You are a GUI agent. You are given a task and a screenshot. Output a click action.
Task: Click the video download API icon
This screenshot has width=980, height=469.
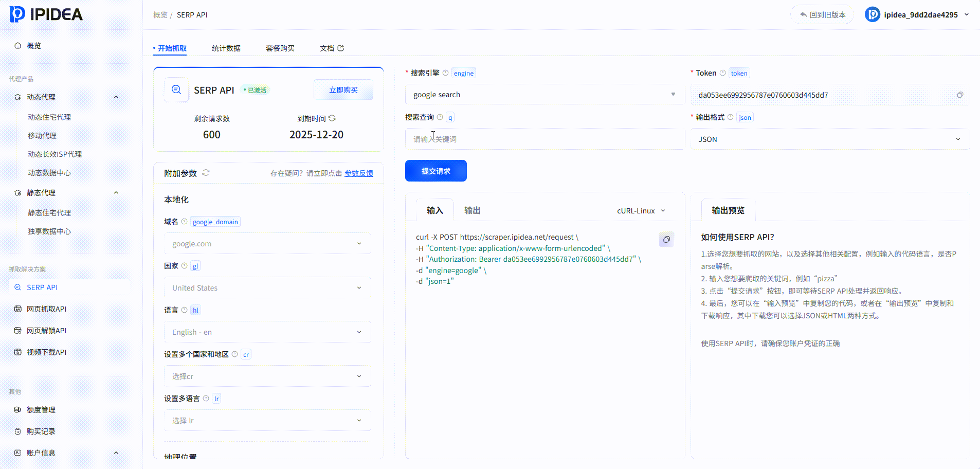pyautogui.click(x=17, y=352)
